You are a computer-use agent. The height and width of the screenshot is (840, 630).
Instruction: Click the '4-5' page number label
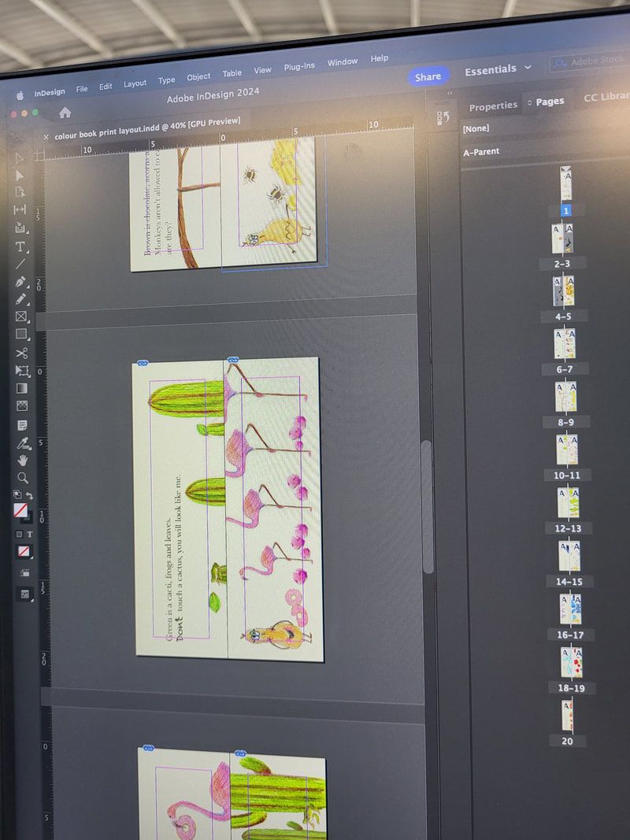(562, 316)
